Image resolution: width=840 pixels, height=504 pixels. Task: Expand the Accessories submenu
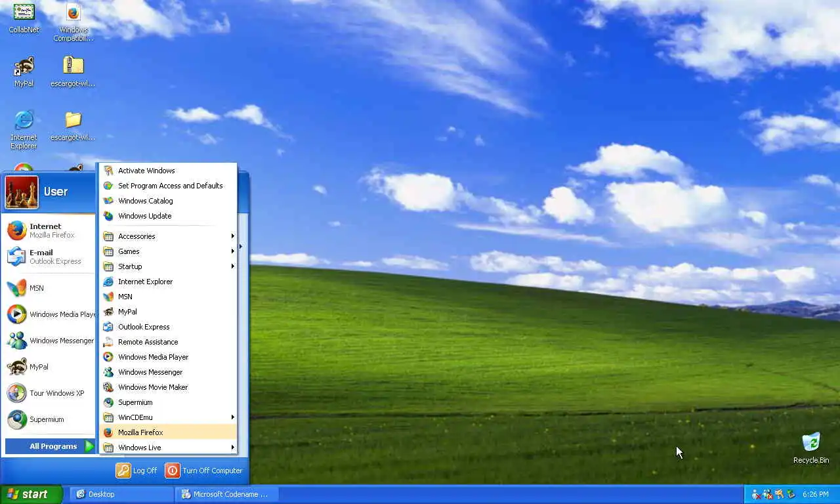coord(168,236)
